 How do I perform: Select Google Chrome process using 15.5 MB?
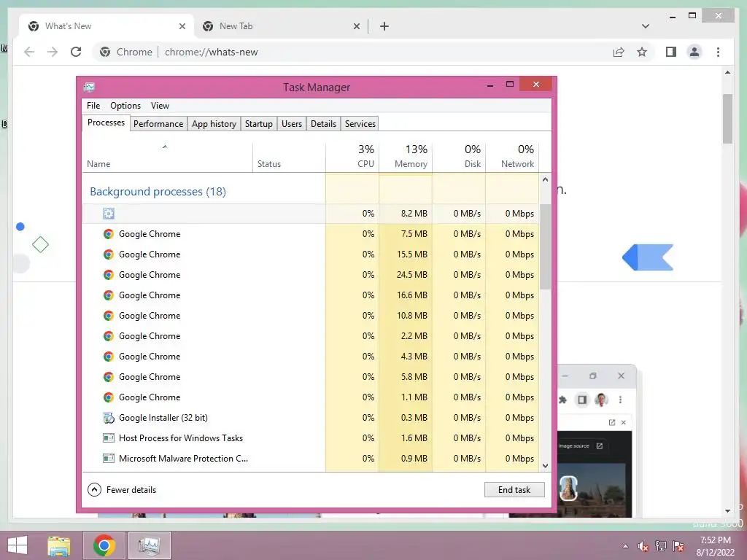(x=311, y=254)
